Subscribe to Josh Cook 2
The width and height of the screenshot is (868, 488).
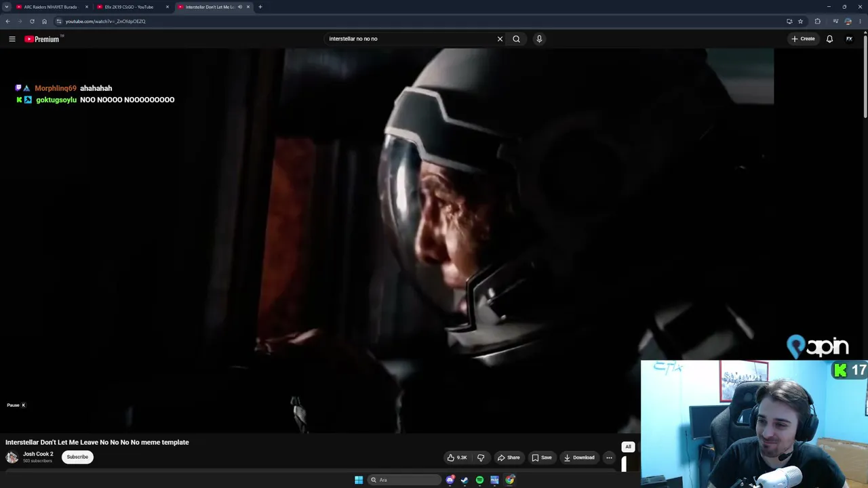click(77, 457)
